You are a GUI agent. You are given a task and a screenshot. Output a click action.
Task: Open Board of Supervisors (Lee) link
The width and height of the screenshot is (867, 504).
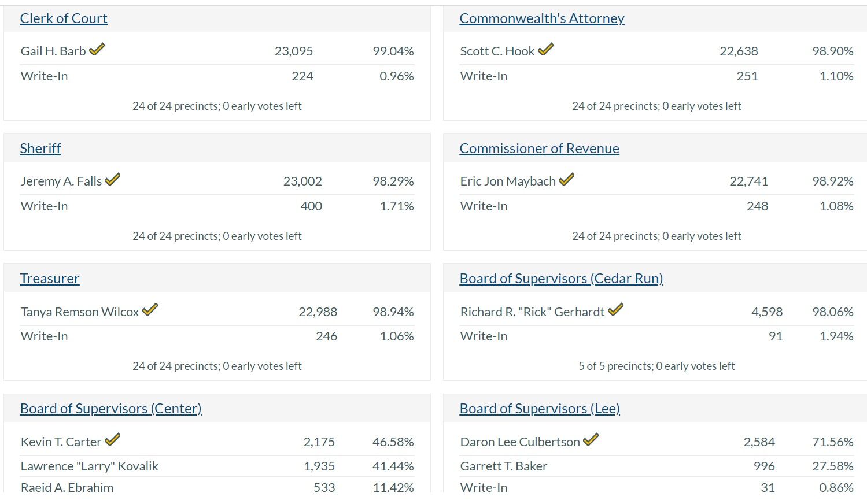click(x=539, y=408)
